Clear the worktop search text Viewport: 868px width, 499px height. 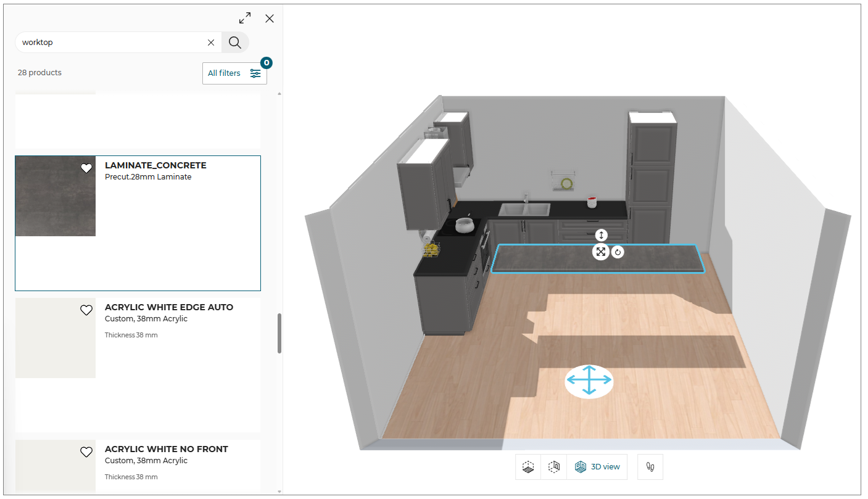coord(211,43)
